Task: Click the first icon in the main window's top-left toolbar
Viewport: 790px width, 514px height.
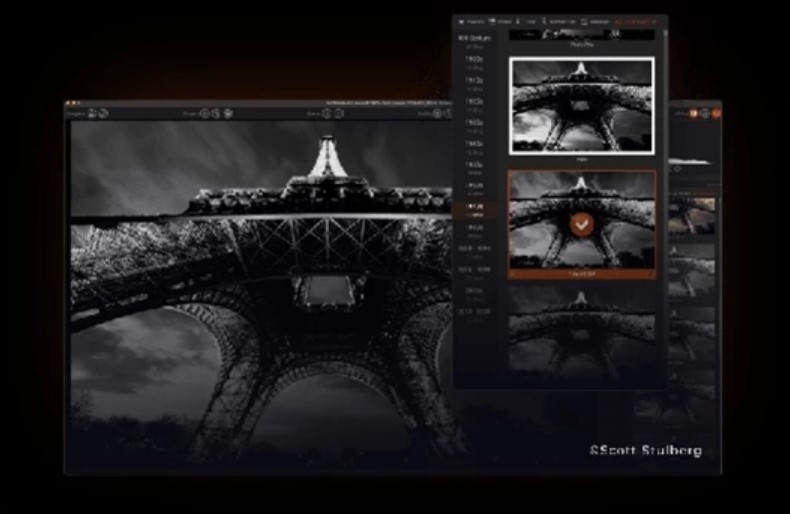Action: click(x=93, y=113)
